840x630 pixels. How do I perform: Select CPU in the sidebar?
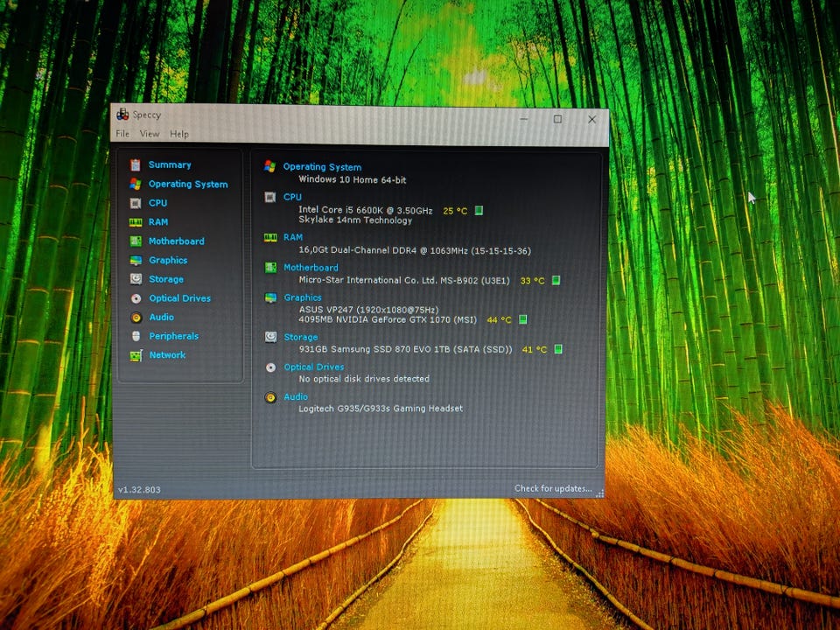click(x=158, y=202)
